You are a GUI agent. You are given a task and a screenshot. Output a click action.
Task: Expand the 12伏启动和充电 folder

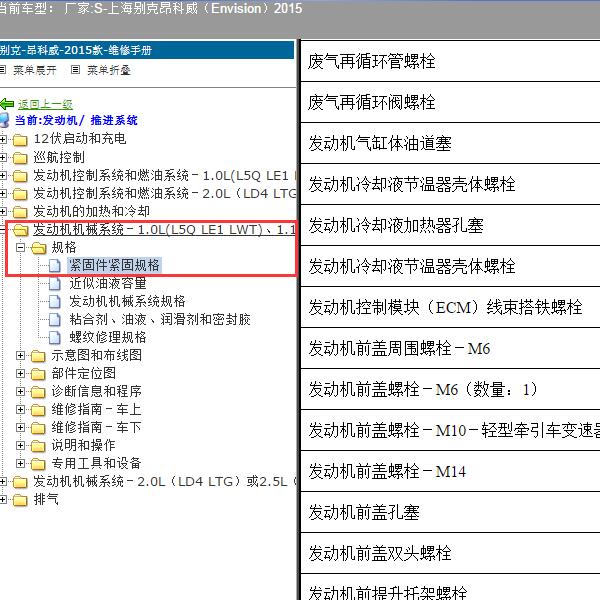pyautogui.click(x=3, y=139)
